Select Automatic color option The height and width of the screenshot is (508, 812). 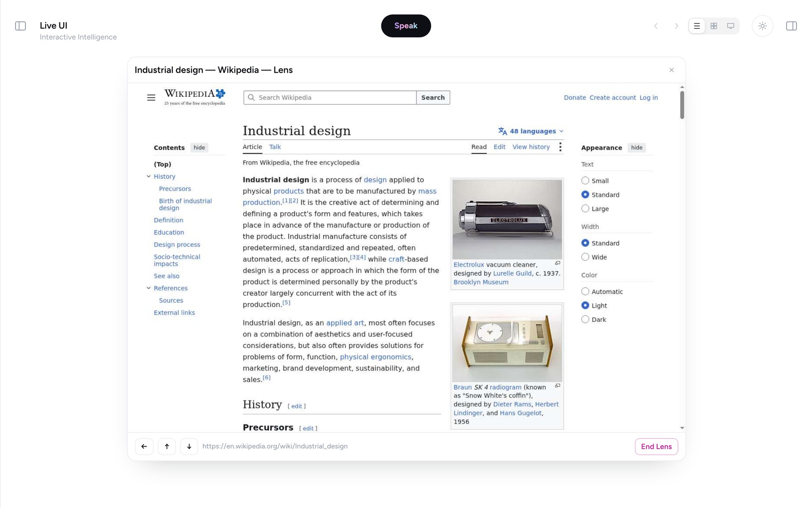(x=585, y=291)
